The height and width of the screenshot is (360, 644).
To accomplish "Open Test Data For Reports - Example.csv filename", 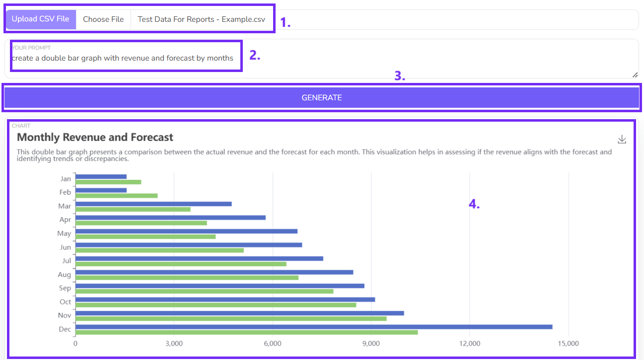I will pos(202,19).
